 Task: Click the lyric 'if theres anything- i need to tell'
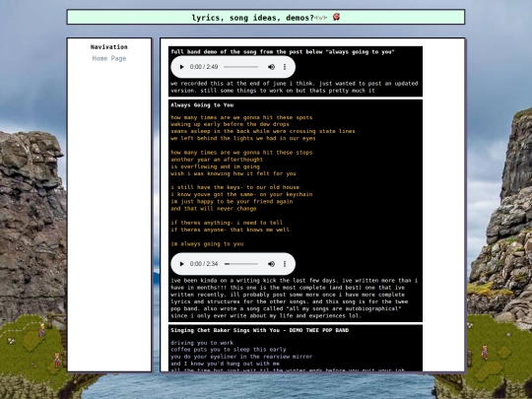(x=227, y=223)
